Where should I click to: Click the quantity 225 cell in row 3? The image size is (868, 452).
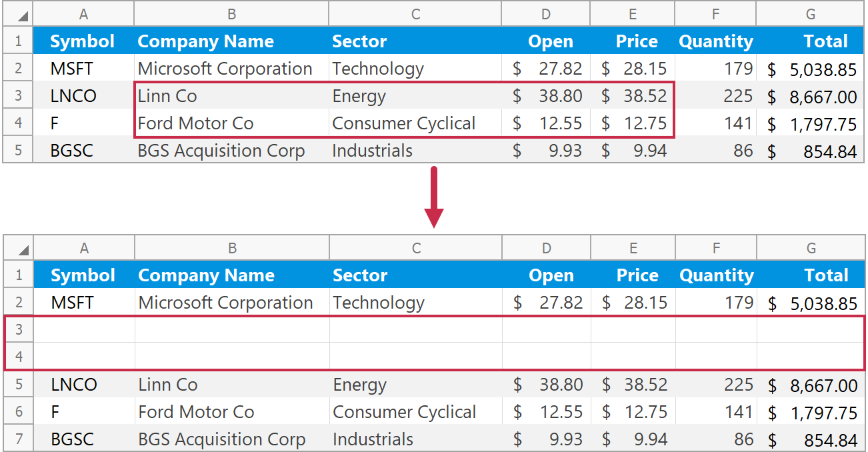(716, 96)
